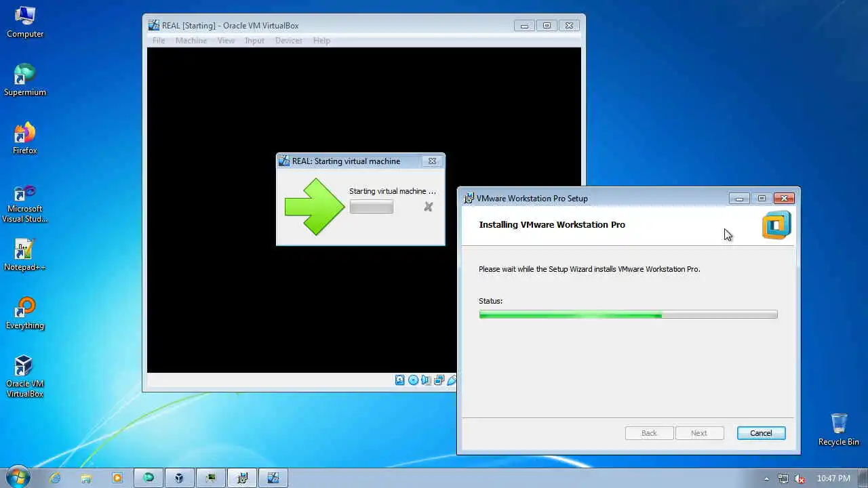
Task: Minimize the VMware Workstation Pro Setup window
Action: click(x=739, y=199)
